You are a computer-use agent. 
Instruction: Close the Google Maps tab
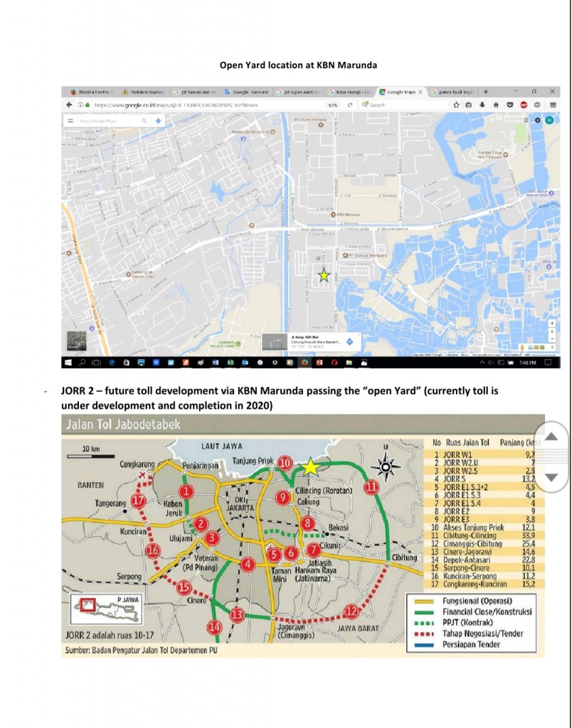tap(420, 92)
